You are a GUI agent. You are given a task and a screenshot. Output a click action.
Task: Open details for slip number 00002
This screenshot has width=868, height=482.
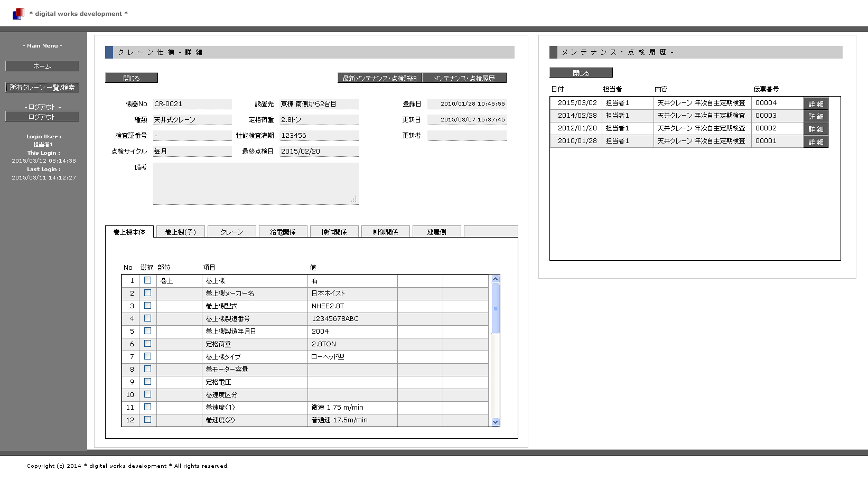point(815,129)
